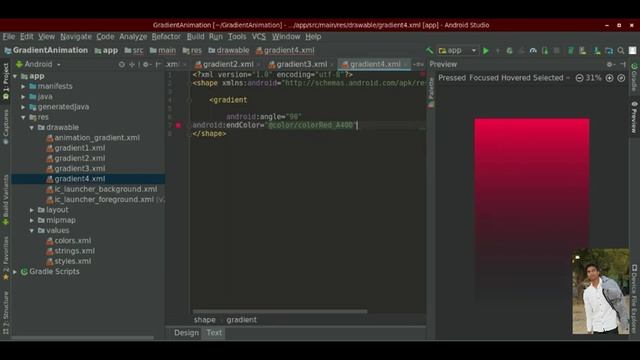Image resolution: width=640 pixels, height=360 pixels.
Task: Zoom out the preview with minus icon
Action: [579, 78]
